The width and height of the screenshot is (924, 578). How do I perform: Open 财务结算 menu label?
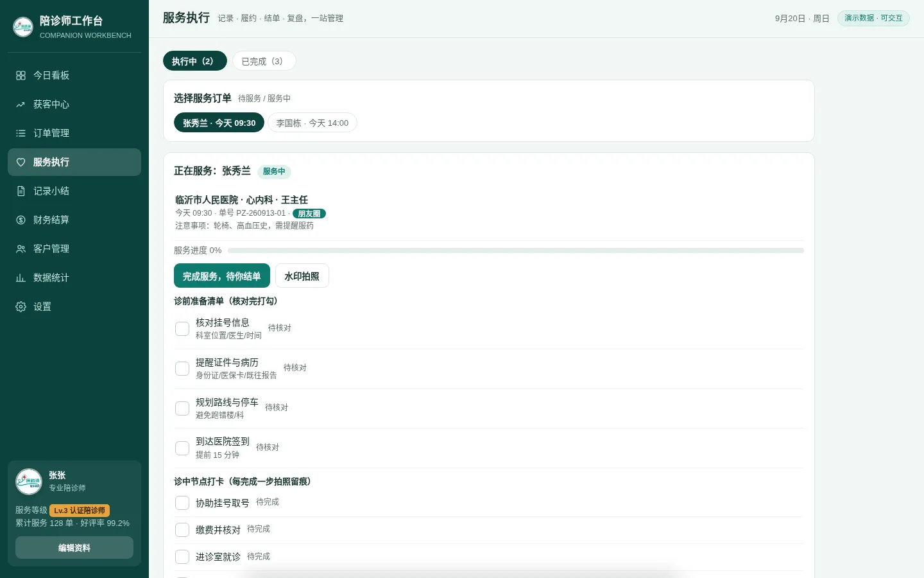[x=51, y=220]
